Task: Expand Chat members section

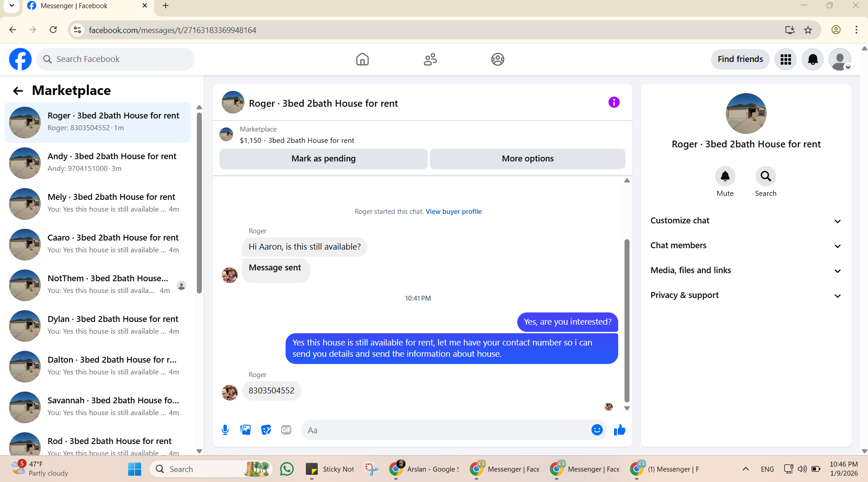Action: click(746, 246)
